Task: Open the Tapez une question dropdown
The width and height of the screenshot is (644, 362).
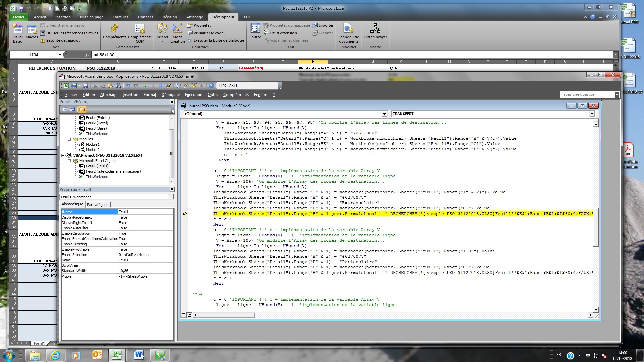Action: [x=617, y=95]
